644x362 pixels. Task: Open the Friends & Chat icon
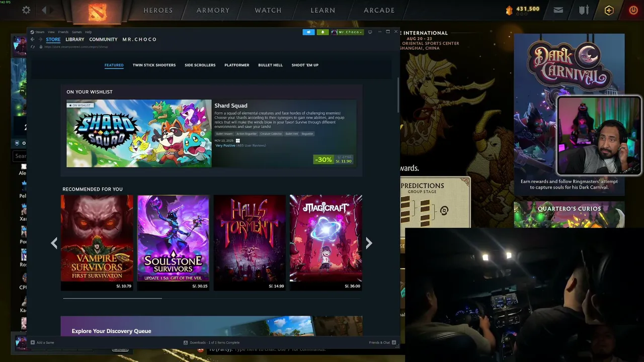[394, 342]
